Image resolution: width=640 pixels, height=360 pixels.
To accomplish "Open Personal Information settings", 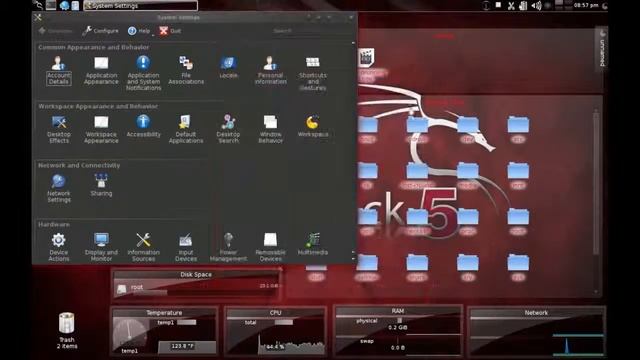I will pos(270,70).
